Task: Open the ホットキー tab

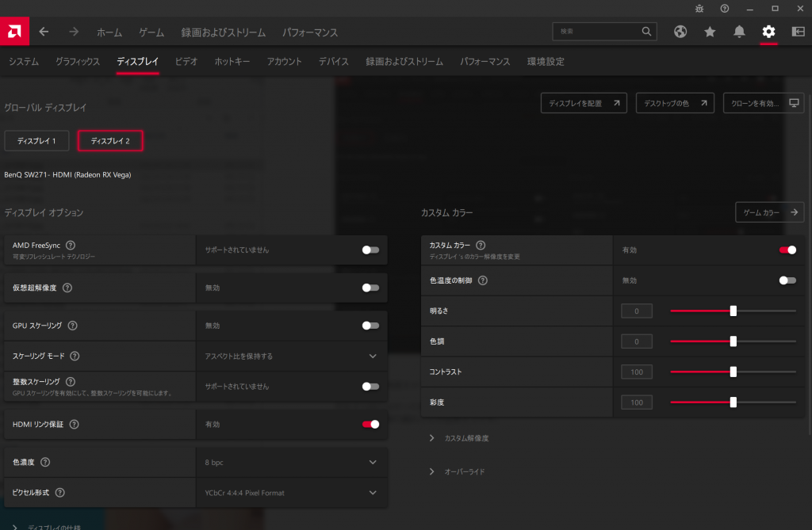Action: tap(232, 62)
